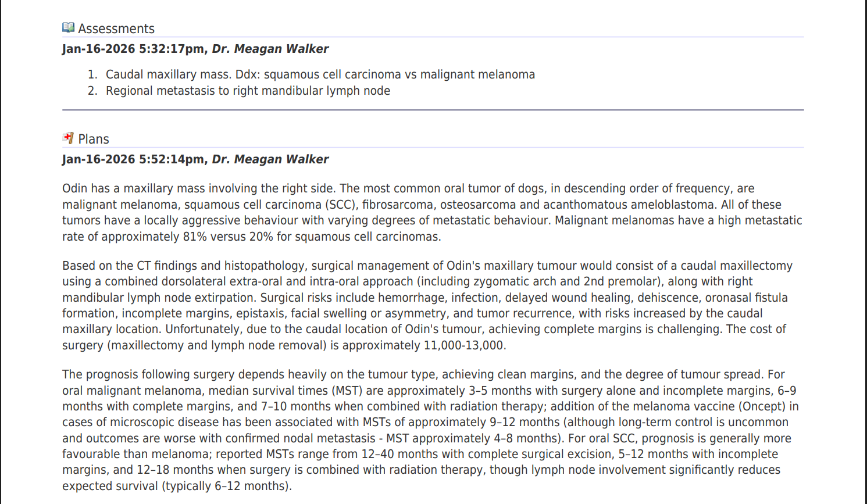Select the regional metastasis assessment item
The image size is (867, 504).
pyautogui.click(x=248, y=91)
